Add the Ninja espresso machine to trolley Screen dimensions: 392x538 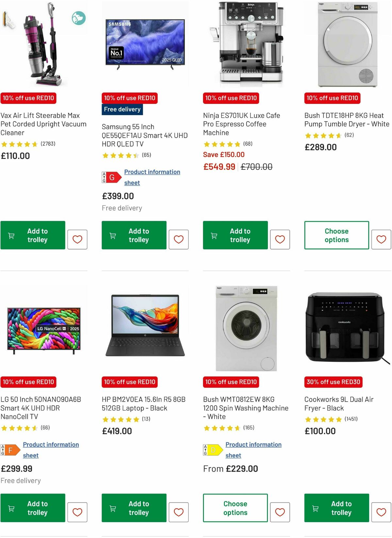[x=235, y=235]
